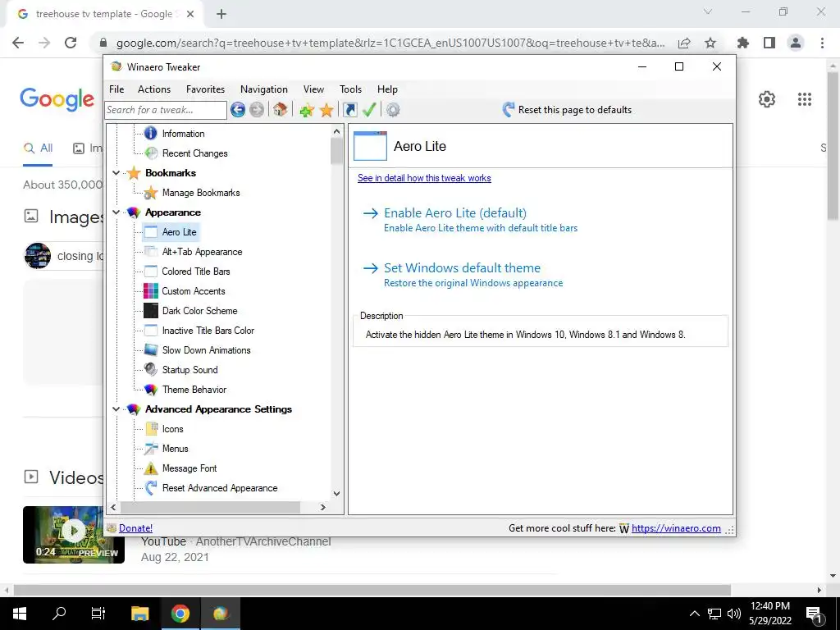
Task: Click Message Font warning icon
Action: [x=151, y=468]
